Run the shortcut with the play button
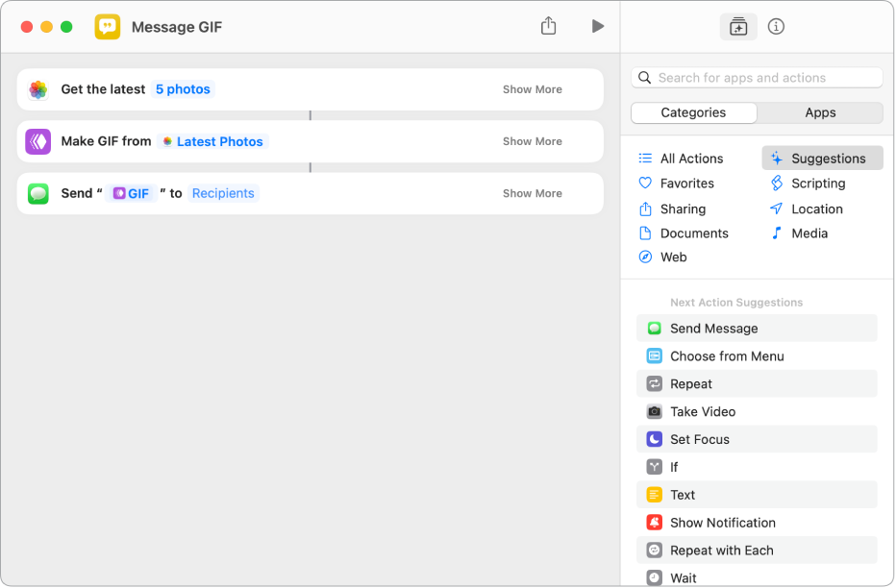The height and width of the screenshot is (588, 896). coord(597,27)
